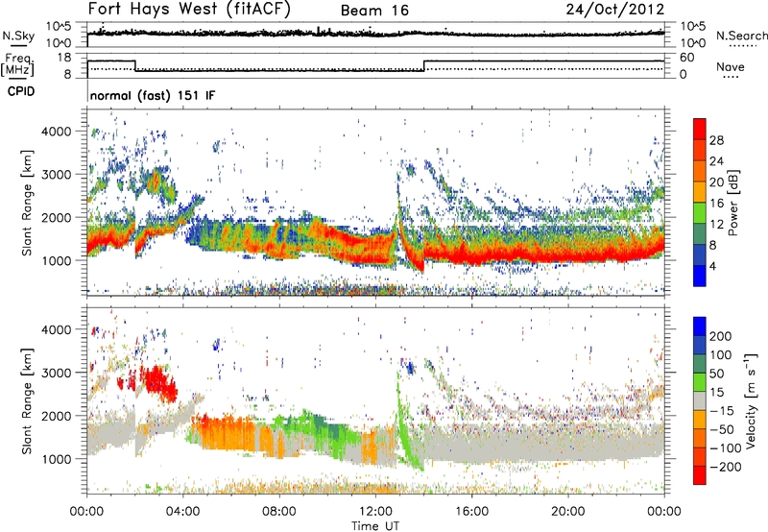768x532 pixels.
Task: Click the '04:00' time axis tick label
Action: (182, 512)
